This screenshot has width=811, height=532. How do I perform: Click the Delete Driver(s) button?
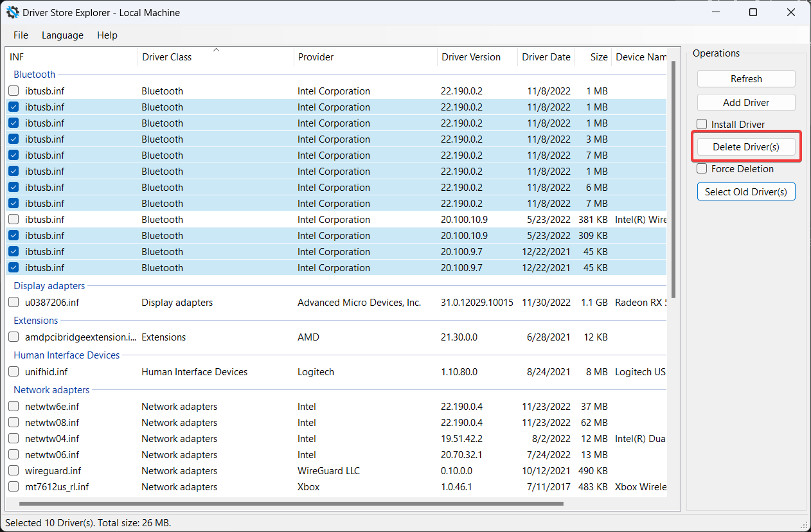746,147
